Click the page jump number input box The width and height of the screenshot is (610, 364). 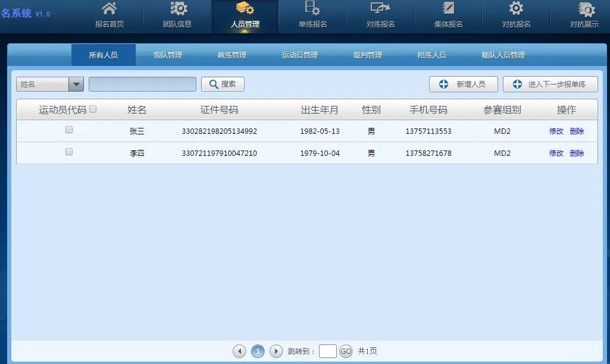pyautogui.click(x=327, y=352)
